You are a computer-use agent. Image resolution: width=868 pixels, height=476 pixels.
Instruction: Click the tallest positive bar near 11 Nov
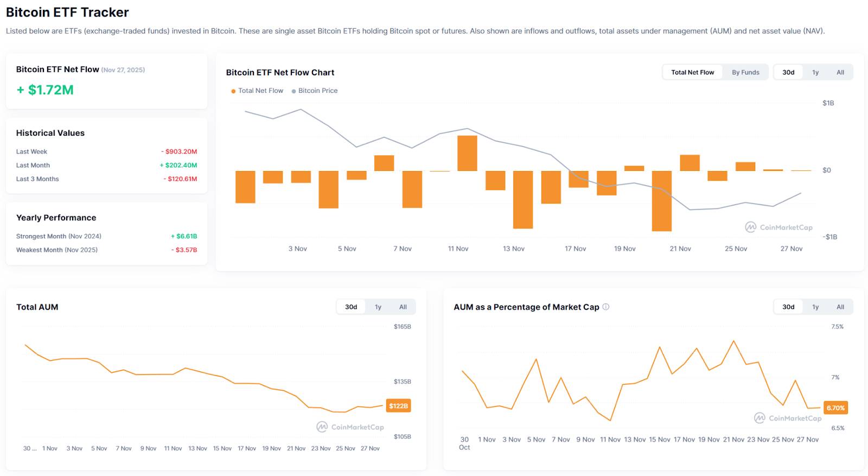coord(467,153)
